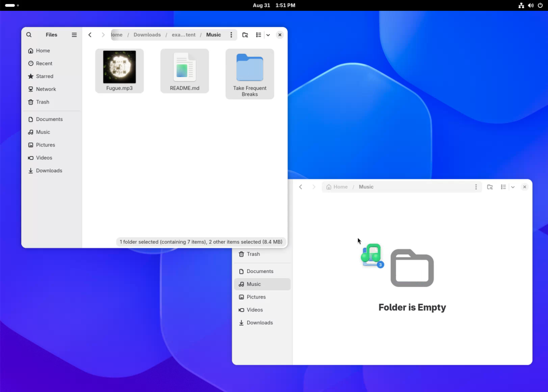Viewport: 548px width, 392px height.
Task: Go forward in rear Files window
Action: coord(313,187)
